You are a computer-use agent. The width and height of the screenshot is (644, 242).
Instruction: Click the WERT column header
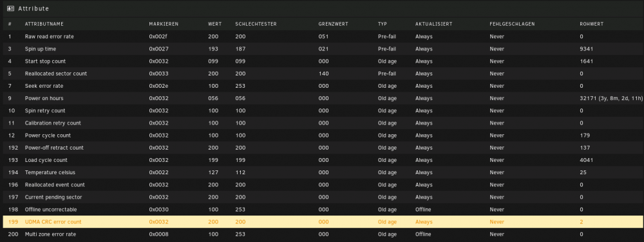pyautogui.click(x=215, y=25)
